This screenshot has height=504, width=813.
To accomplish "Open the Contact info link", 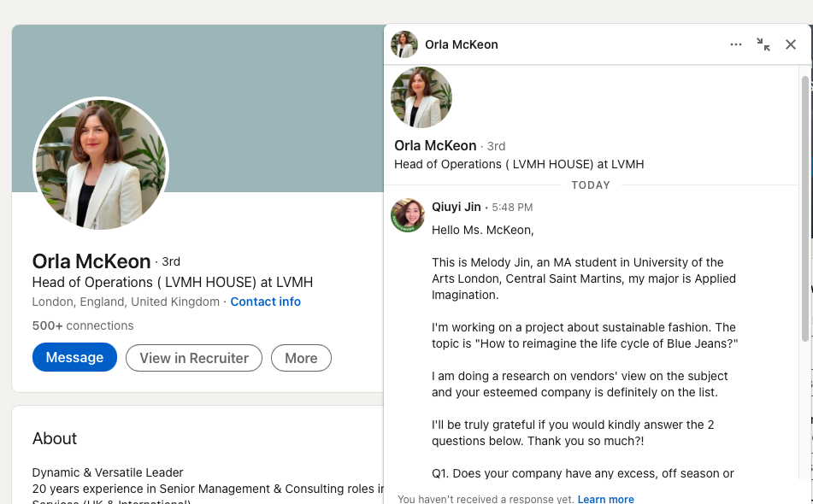I will click(x=266, y=302).
